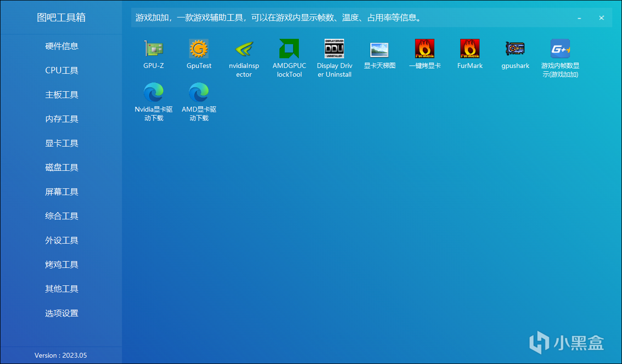查看显卡天梯图
Image resolution: width=622 pixels, height=364 pixels.
coord(380,53)
